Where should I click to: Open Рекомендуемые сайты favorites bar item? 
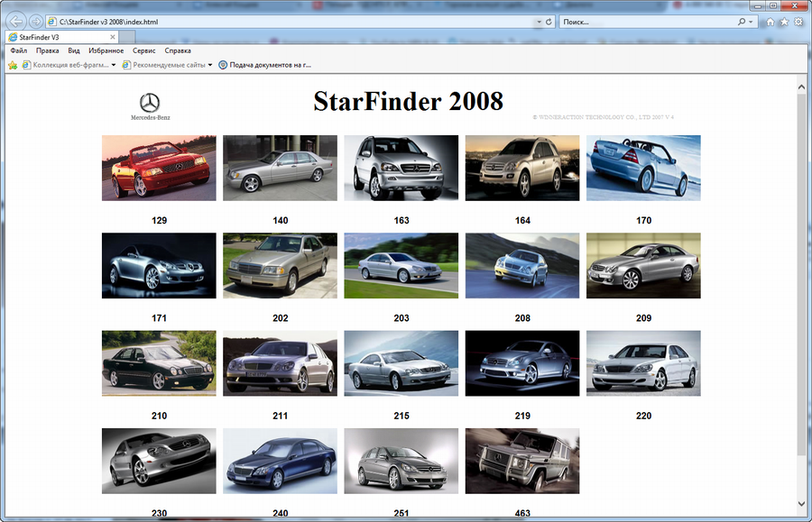(x=164, y=65)
